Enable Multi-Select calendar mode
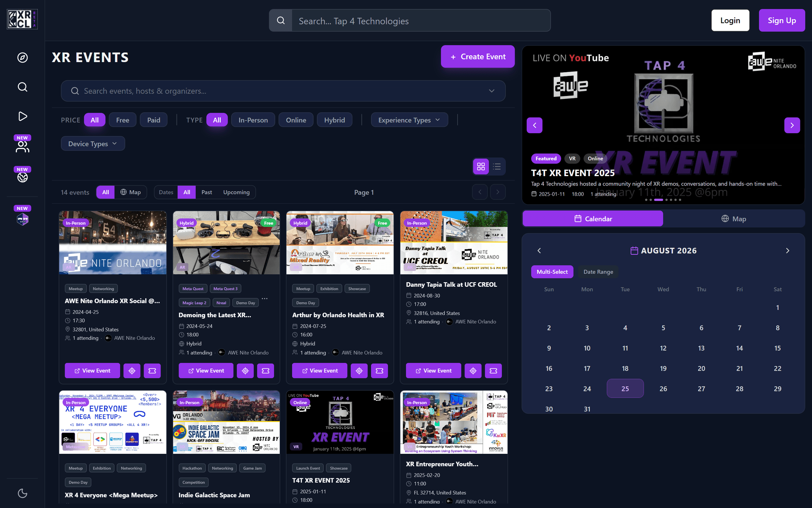The width and height of the screenshot is (812, 508). (x=552, y=272)
